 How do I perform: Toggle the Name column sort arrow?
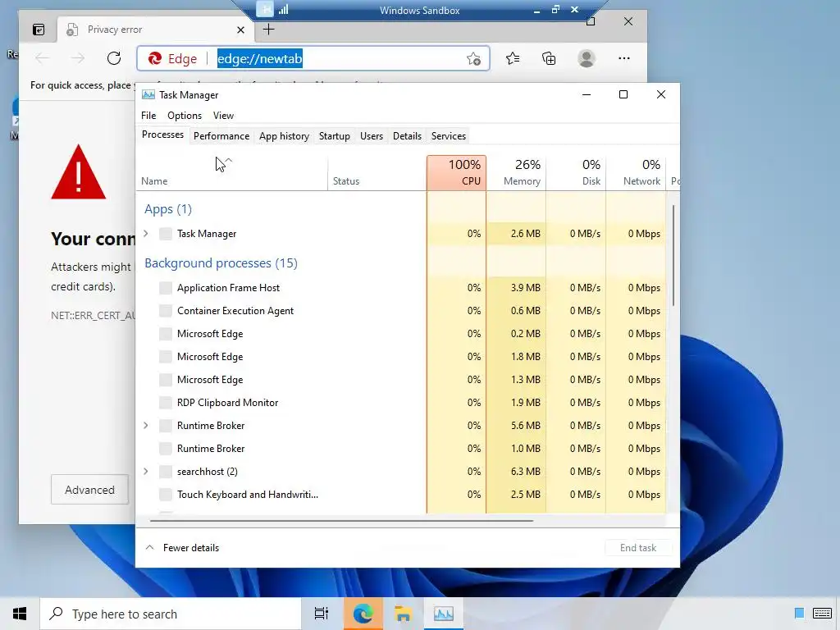[x=229, y=161]
